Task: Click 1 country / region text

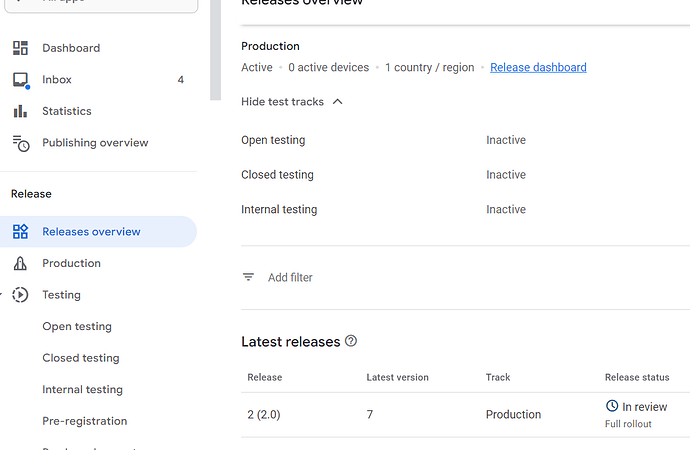Action: coord(429,67)
